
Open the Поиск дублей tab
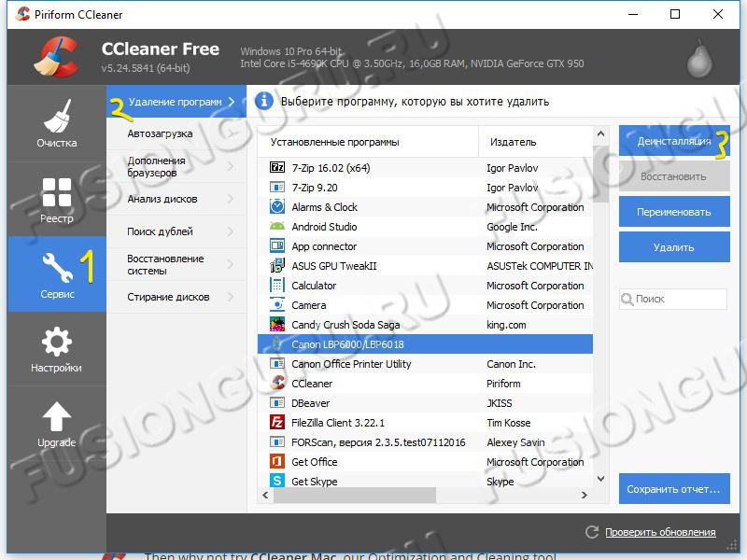[x=176, y=231]
